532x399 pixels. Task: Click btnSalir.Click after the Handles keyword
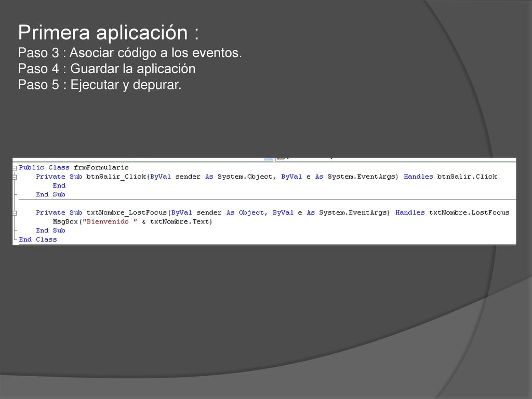click(x=467, y=177)
